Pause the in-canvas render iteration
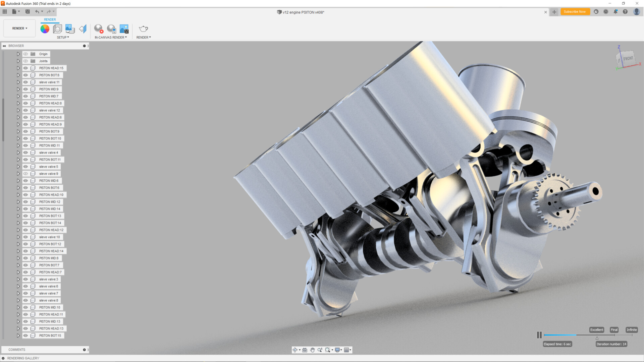The height and width of the screenshot is (362, 644). point(539,335)
